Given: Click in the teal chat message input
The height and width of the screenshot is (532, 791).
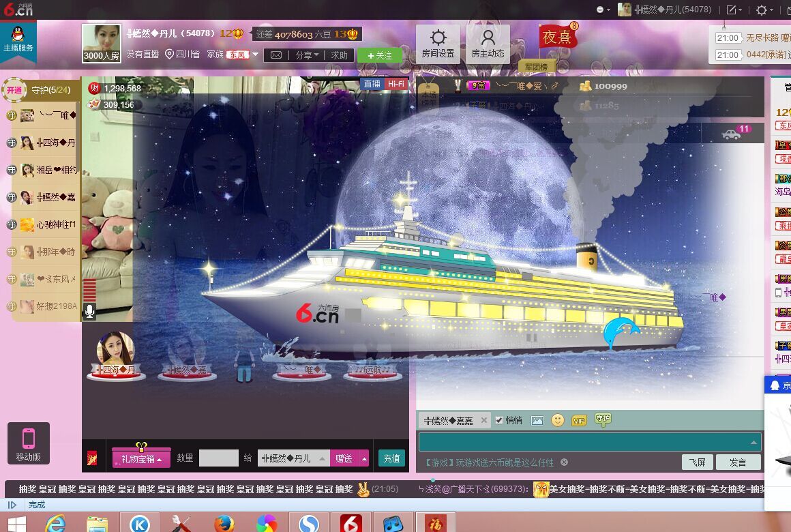Looking at the screenshot, I should click(x=589, y=442).
